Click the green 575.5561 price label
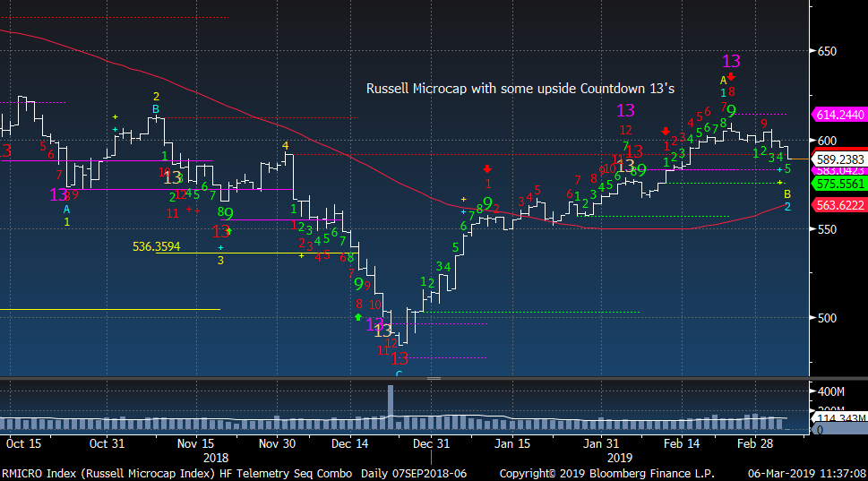Screen dimensions: 868x481 coord(839,184)
